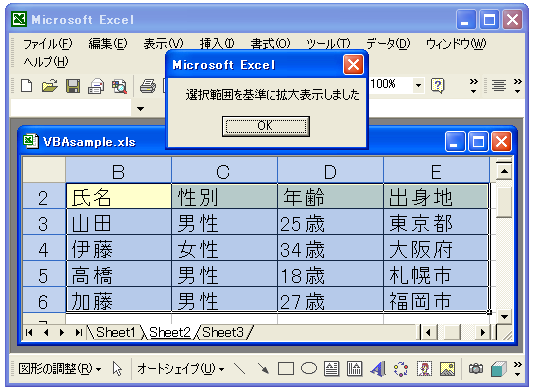Select the Sheet2 tab

coord(170,332)
